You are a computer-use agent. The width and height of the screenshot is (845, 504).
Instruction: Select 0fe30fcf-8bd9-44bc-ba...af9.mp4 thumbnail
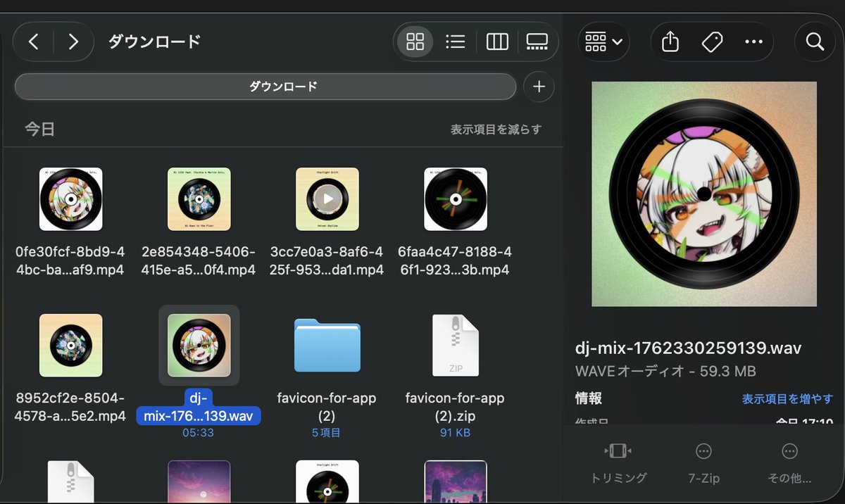(71, 199)
